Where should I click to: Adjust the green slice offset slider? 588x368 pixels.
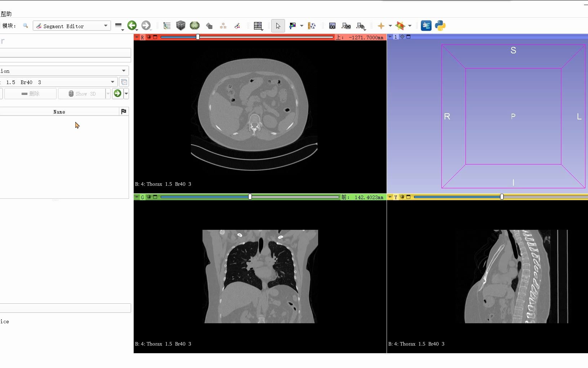click(x=250, y=197)
